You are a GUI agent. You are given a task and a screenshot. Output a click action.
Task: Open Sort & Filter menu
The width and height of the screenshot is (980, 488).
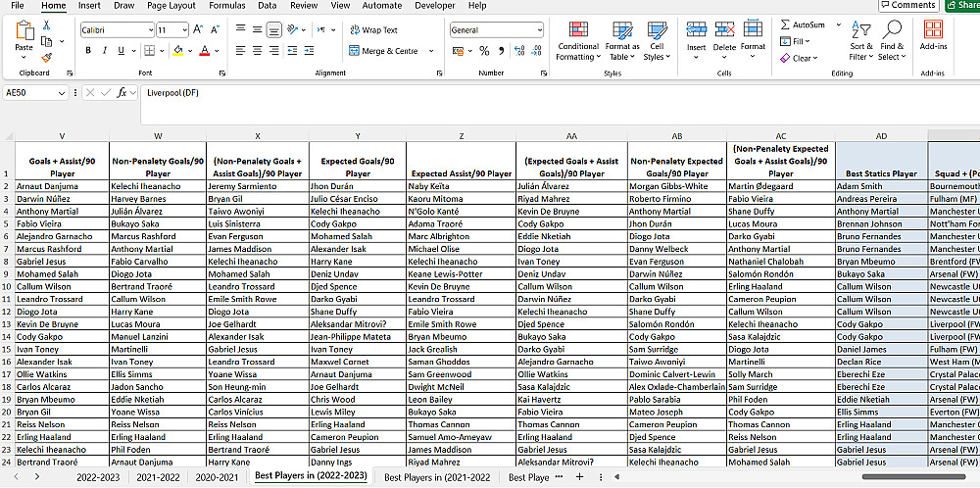click(861, 41)
